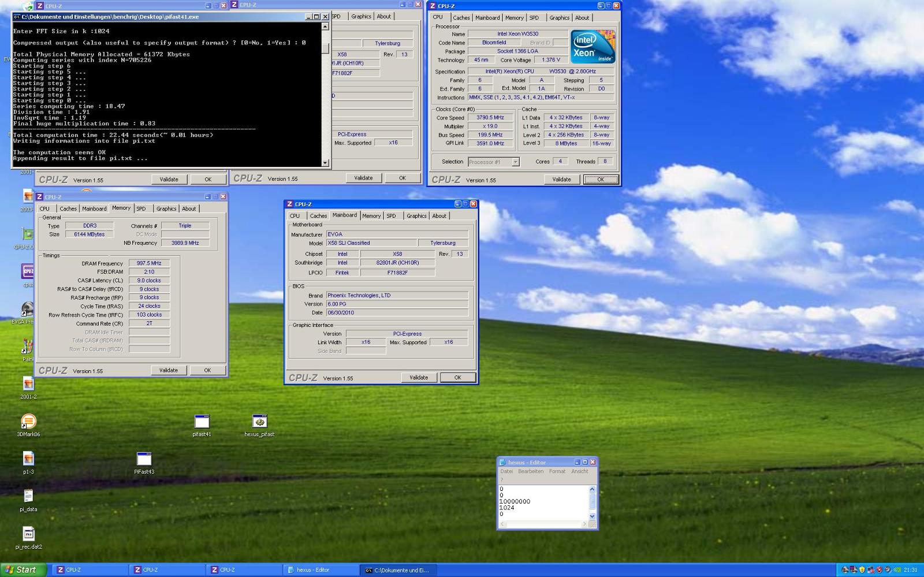
Task: Switch to Caches tab in the Xeon CPU window
Action: [461, 18]
